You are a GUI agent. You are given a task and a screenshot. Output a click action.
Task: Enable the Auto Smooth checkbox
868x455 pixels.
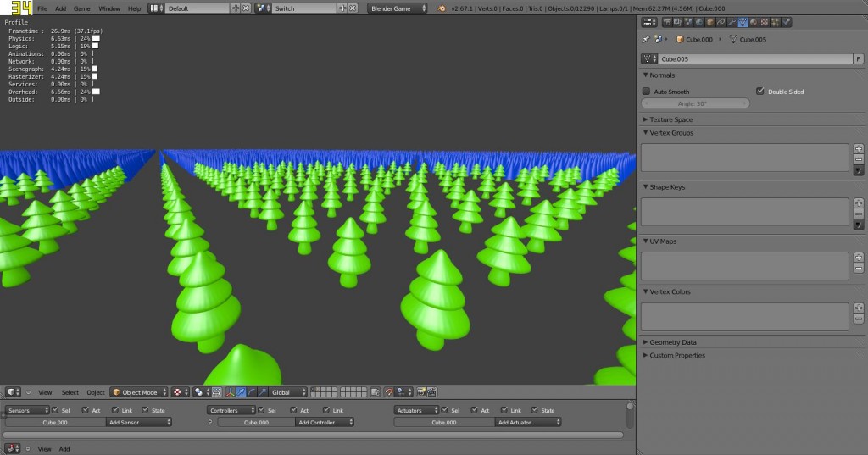(646, 91)
